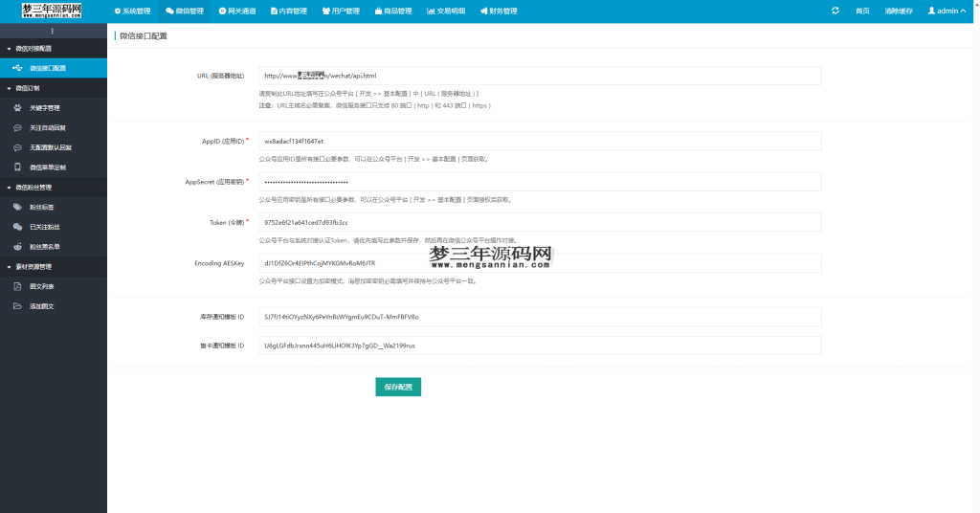Click the hint text mentioning 80 端口 and 443 端口

click(x=375, y=105)
